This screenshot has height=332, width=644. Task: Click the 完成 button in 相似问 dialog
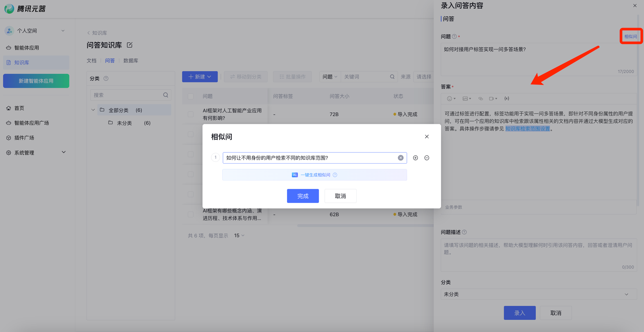pos(303,196)
